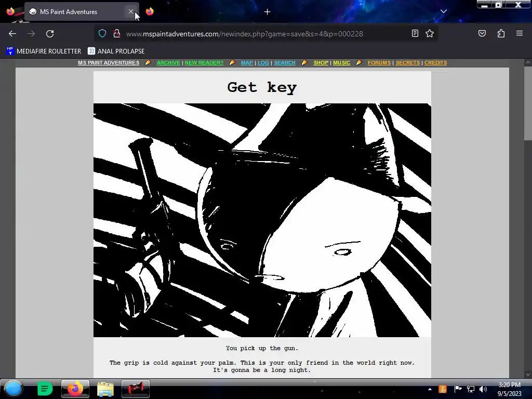This screenshot has height=399, width=532.
Task: Click the scrollbar up arrow
Action: click(x=528, y=62)
